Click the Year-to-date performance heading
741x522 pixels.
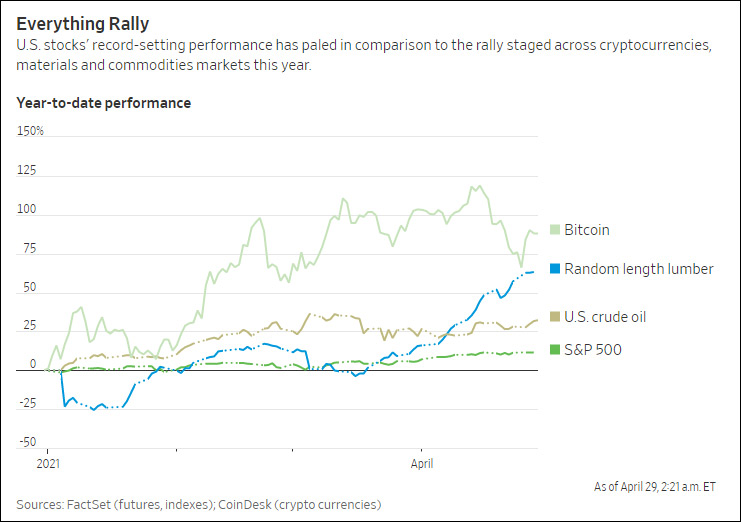point(103,103)
